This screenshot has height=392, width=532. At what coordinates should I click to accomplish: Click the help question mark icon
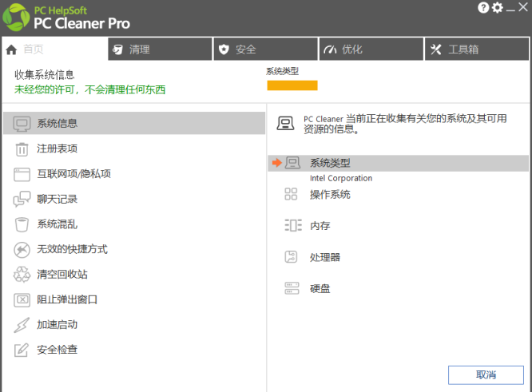[483, 7]
